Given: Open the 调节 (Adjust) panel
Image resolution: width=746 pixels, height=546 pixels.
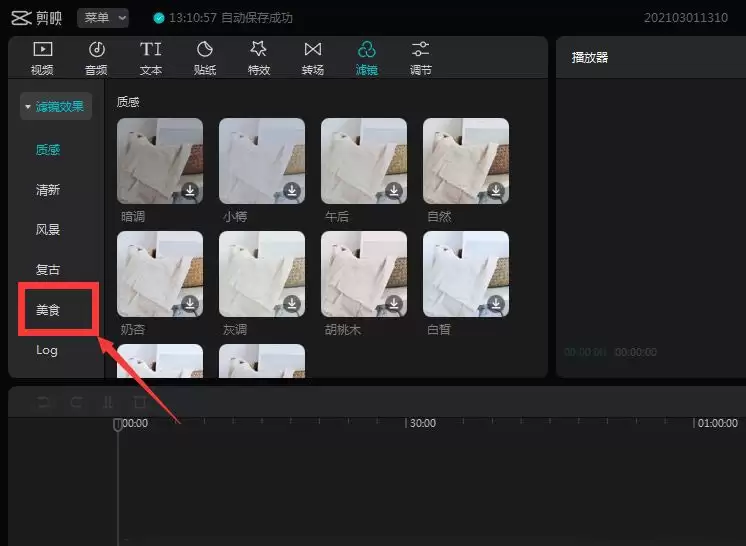Looking at the screenshot, I should click(421, 58).
